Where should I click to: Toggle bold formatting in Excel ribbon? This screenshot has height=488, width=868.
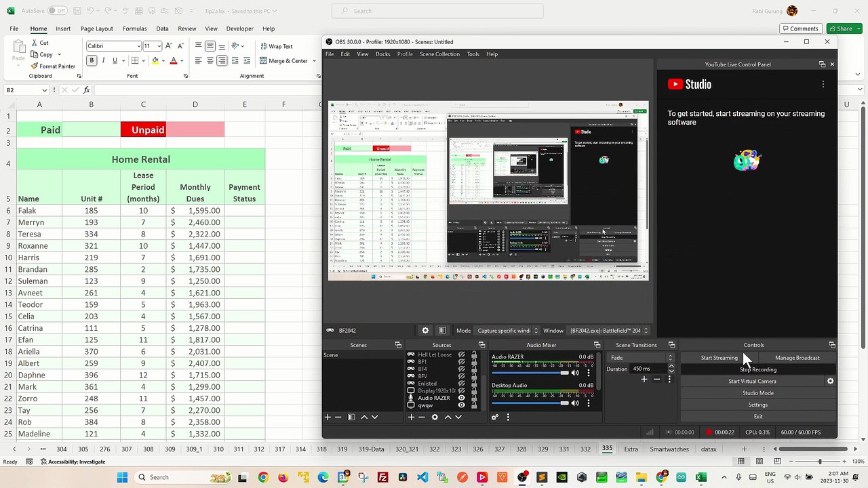[92, 60]
